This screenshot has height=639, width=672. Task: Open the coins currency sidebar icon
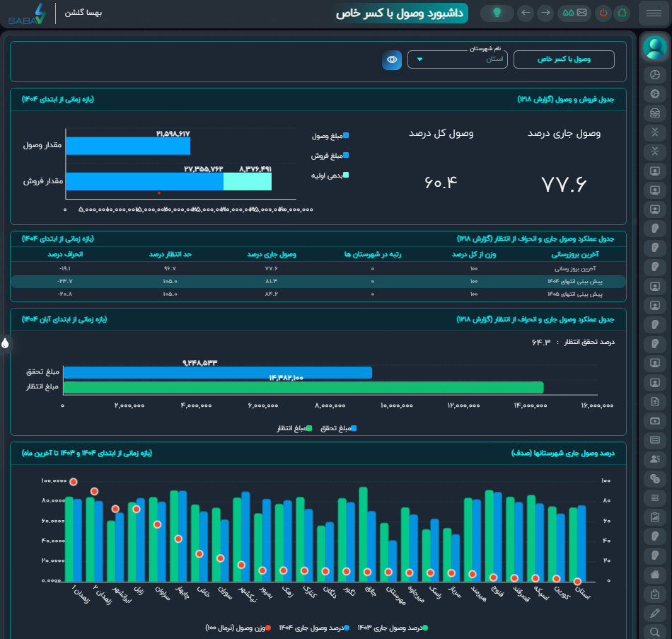[655, 478]
